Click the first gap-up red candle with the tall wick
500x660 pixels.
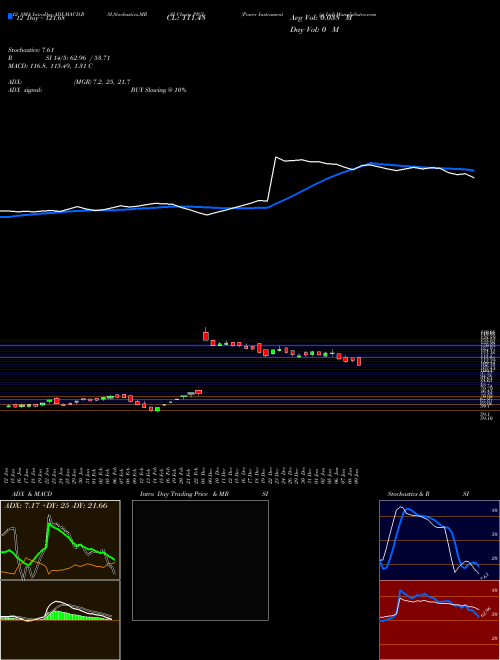[x=205, y=335]
